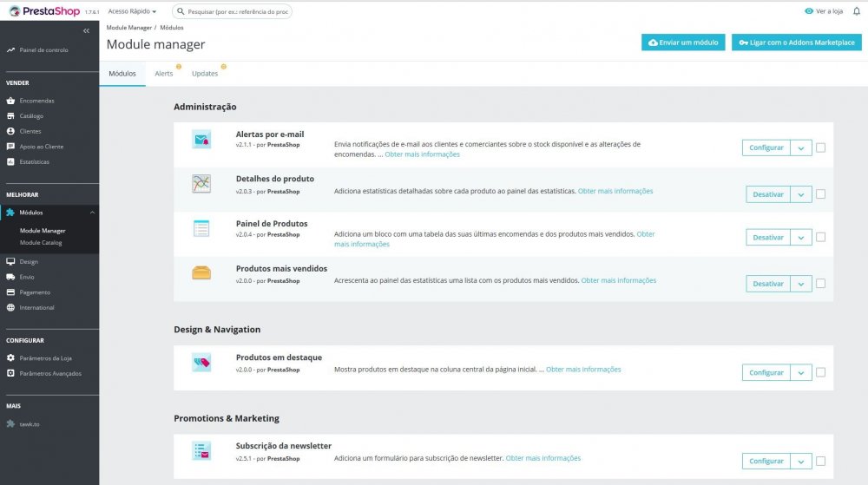Switch to the Updates tab
868x485 pixels.
[205, 74]
